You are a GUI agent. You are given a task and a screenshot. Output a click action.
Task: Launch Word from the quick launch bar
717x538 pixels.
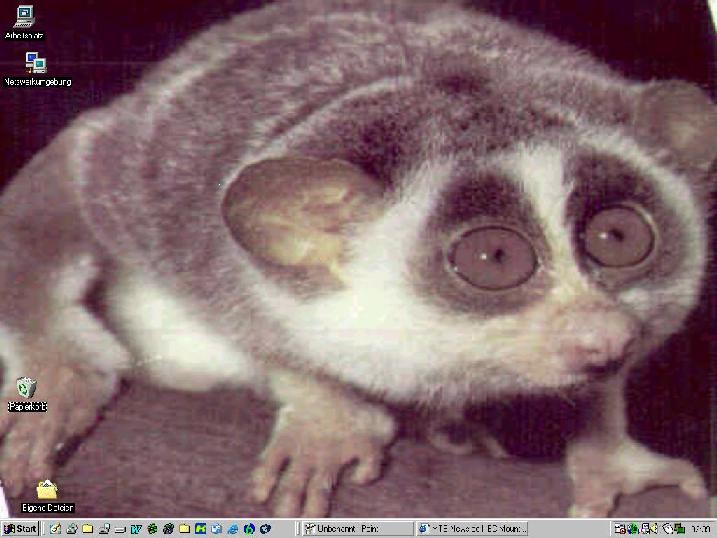(136, 528)
